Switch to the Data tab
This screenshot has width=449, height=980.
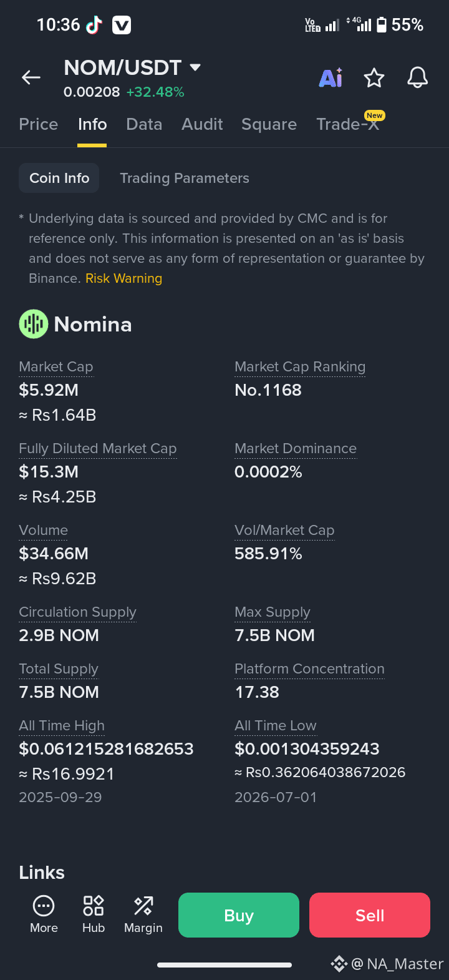[144, 124]
